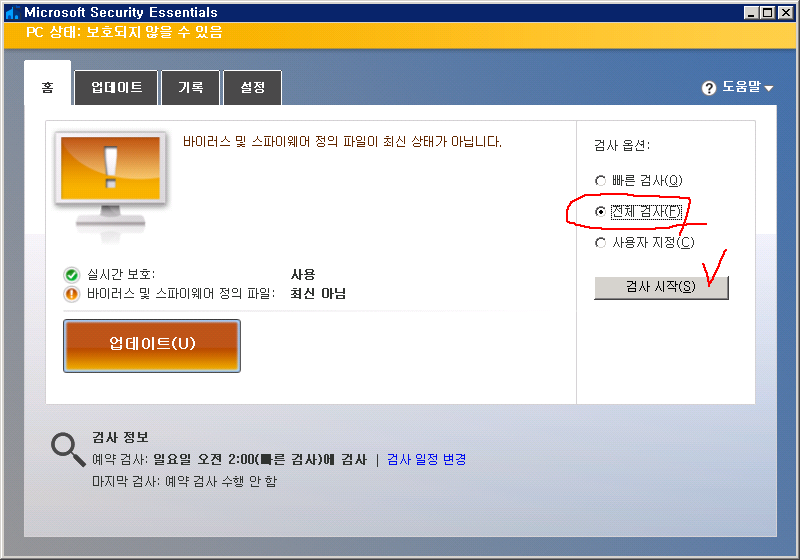The image size is (800, 560).
Task: Click the 'PC 상태: 보호되지 않을 수 있음' status text
Action: (x=124, y=32)
